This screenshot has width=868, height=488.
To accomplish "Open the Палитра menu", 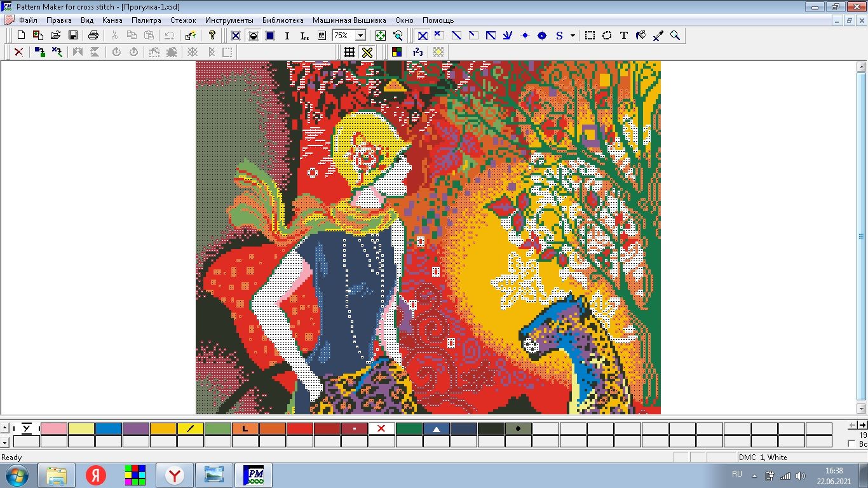I will 146,20.
